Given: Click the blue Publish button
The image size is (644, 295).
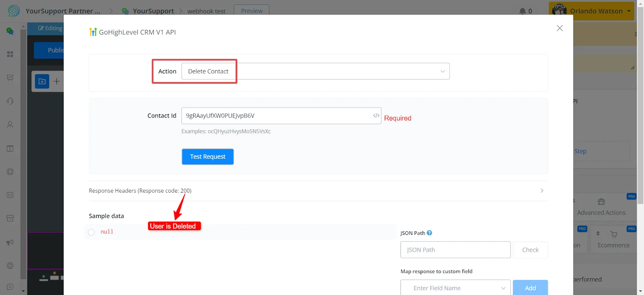Looking at the screenshot, I should tap(49, 50).
